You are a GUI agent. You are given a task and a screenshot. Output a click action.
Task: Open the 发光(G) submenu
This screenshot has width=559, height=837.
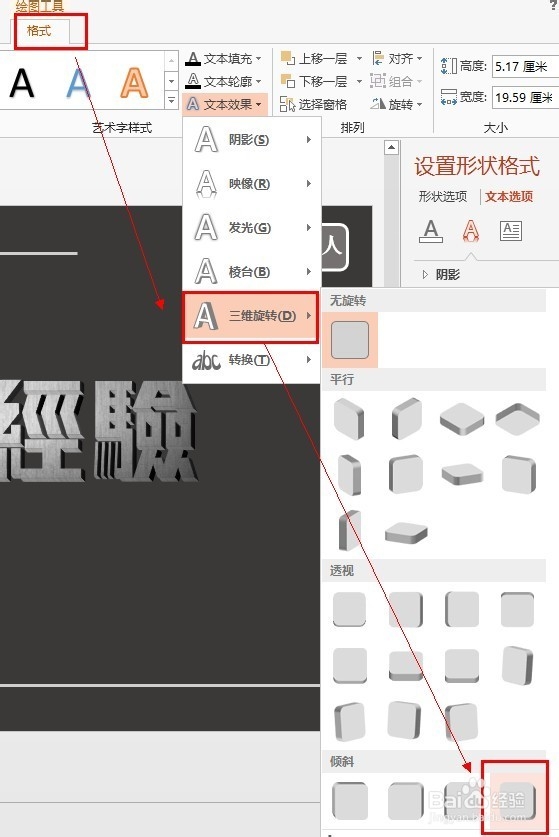pyautogui.click(x=251, y=228)
